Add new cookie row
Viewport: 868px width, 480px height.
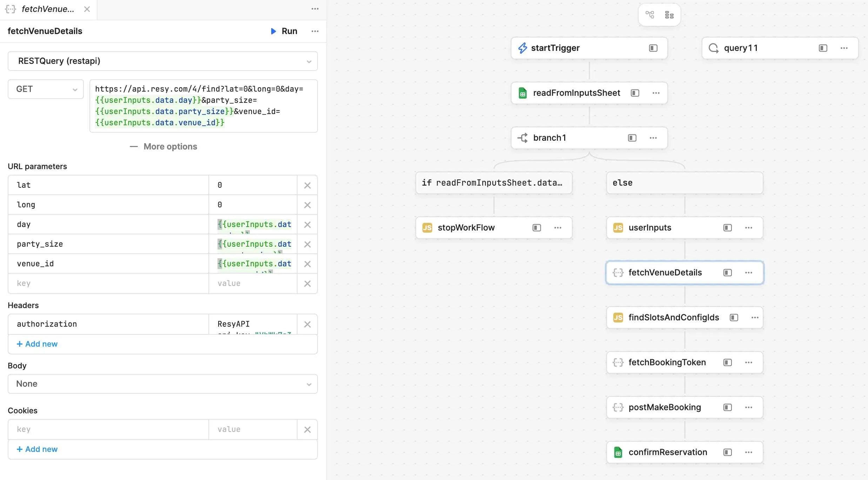37,449
